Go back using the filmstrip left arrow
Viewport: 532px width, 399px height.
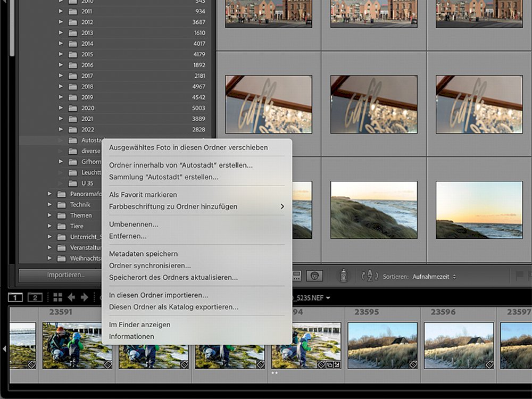pos(71,297)
